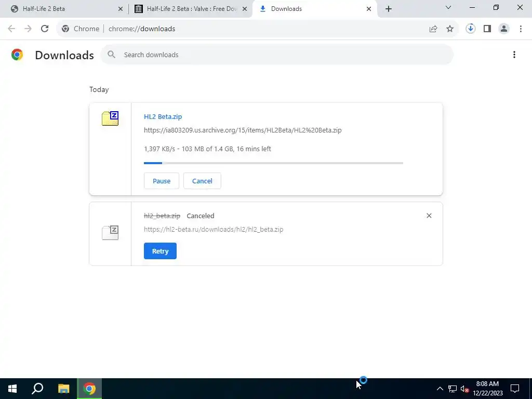
Task: Focus the Search downloads field
Action: click(x=277, y=55)
